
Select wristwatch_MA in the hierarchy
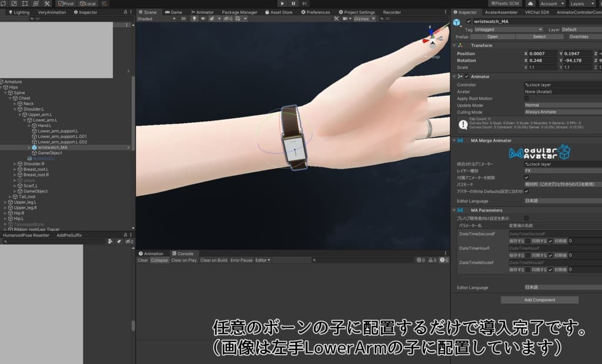(x=52, y=148)
